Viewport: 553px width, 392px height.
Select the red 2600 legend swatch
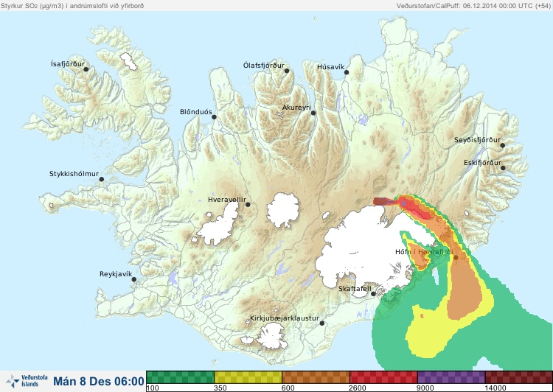[x=383, y=377]
